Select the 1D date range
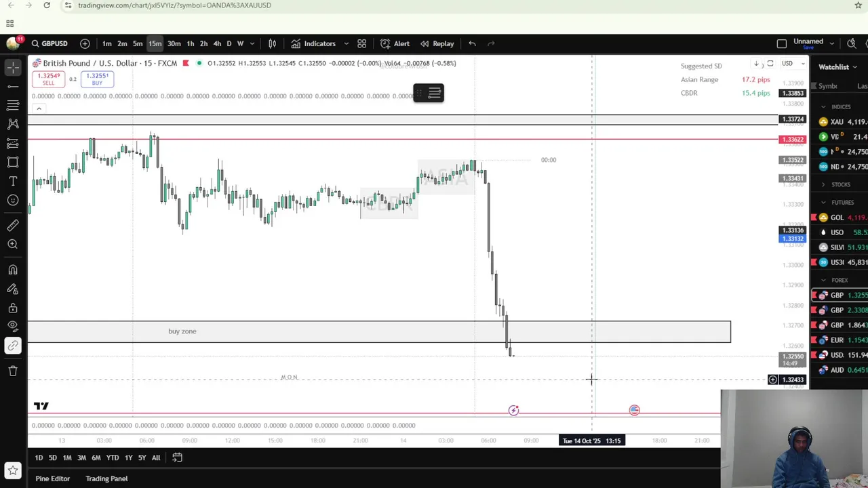868x488 pixels. tap(39, 457)
